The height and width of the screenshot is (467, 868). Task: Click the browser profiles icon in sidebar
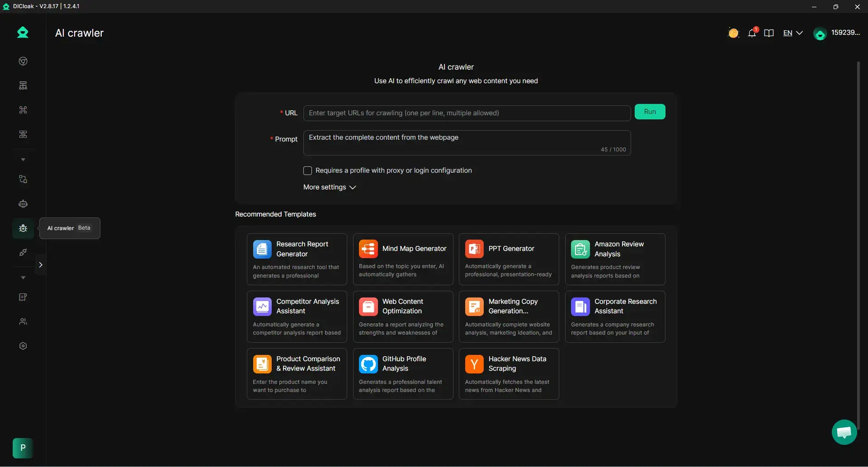(x=23, y=61)
